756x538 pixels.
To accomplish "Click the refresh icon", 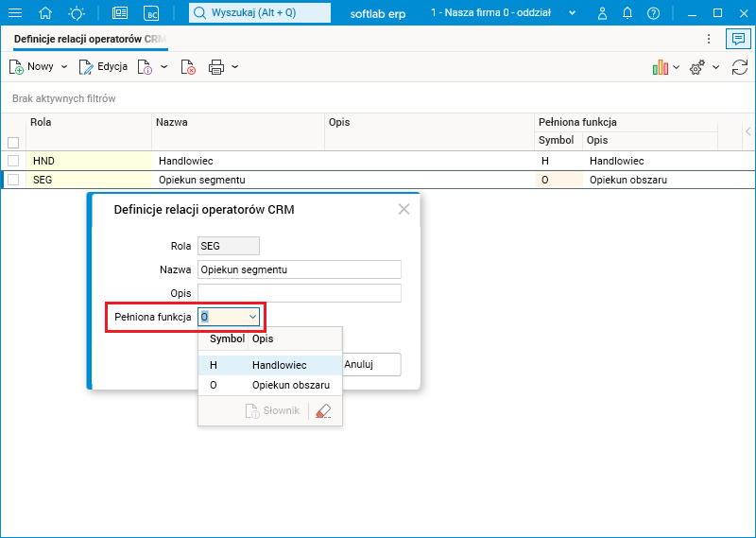I will 740,67.
